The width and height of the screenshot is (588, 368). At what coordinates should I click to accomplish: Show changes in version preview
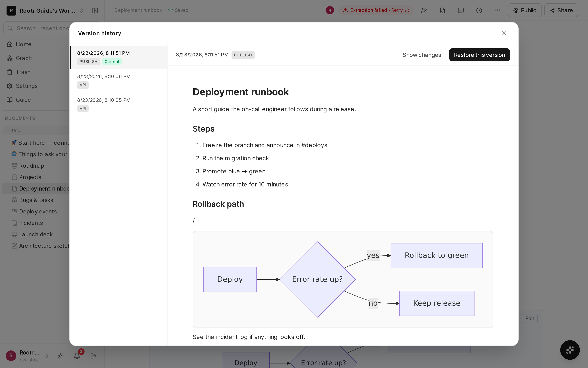point(422,55)
